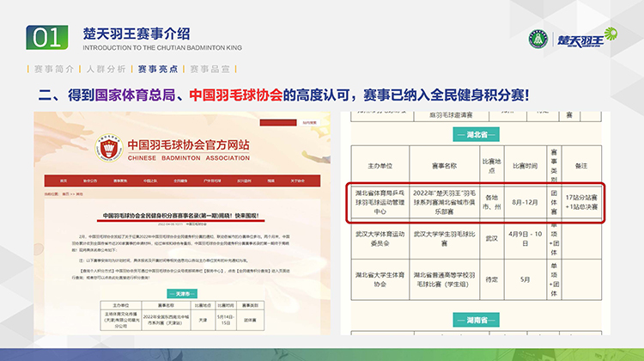Click the cell 湖北省体育局乒乓球羽毛球运动管理中心
Screen dimensions: 644x361
[380, 202]
